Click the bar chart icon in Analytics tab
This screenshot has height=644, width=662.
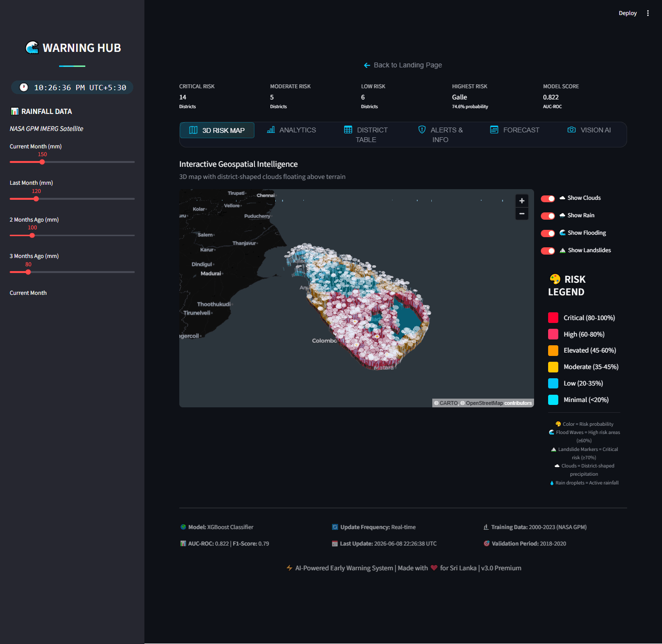[271, 129]
